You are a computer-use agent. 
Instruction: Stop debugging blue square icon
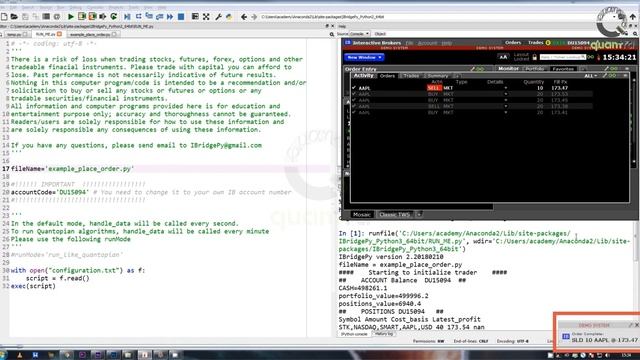point(181,17)
